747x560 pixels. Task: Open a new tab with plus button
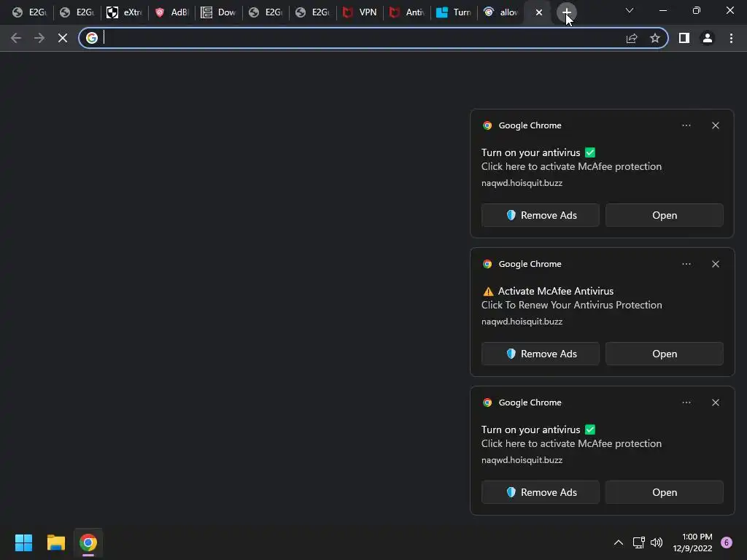(x=566, y=12)
